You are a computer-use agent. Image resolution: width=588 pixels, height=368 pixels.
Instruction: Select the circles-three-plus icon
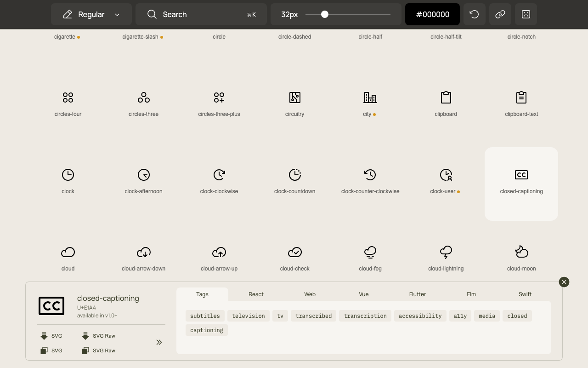tap(219, 98)
